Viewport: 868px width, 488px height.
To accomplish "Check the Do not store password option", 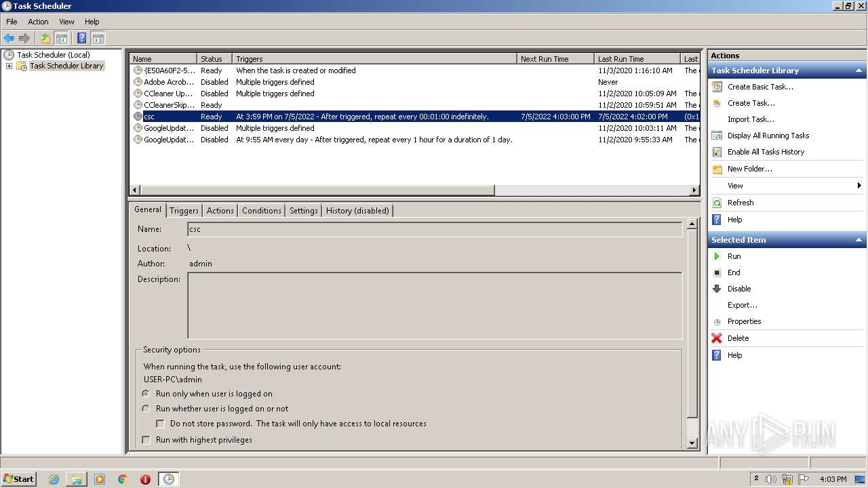I will 161,424.
